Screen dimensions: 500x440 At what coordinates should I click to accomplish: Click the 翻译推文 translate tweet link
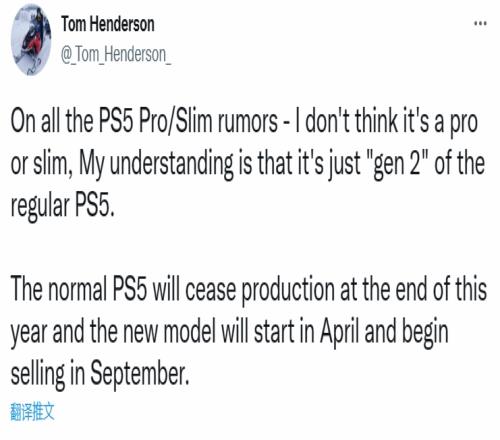[x=32, y=412]
